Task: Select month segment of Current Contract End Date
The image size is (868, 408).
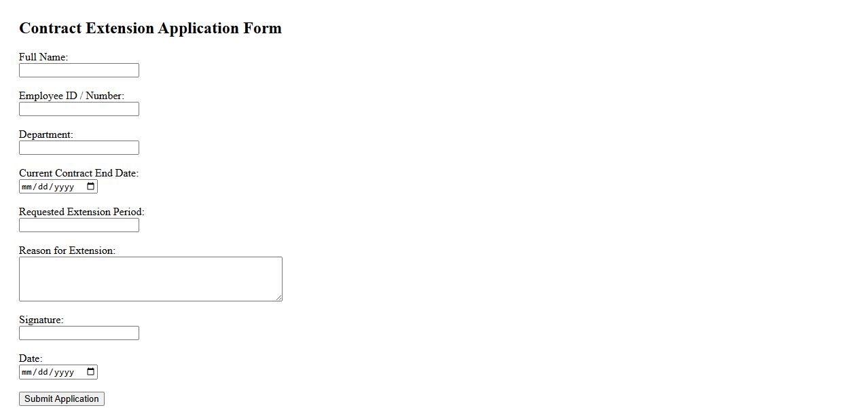Action: point(28,187)
